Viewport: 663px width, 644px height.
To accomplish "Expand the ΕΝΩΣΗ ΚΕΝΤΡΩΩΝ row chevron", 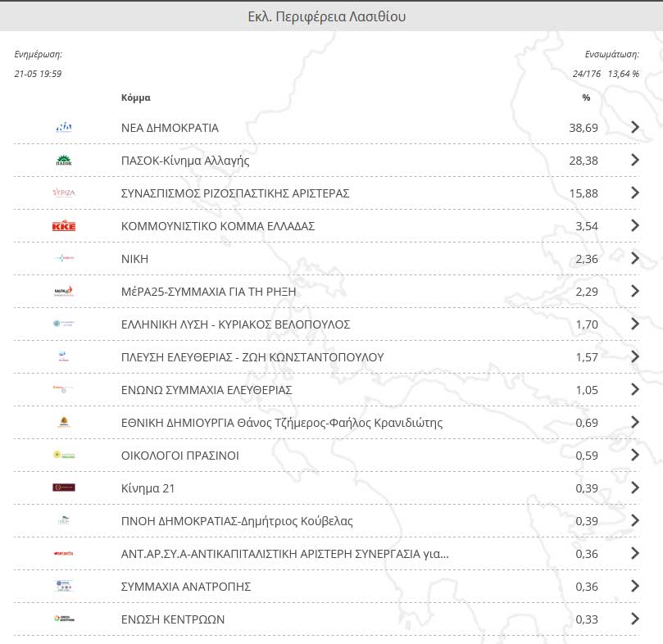I will [x=634, y=619].
